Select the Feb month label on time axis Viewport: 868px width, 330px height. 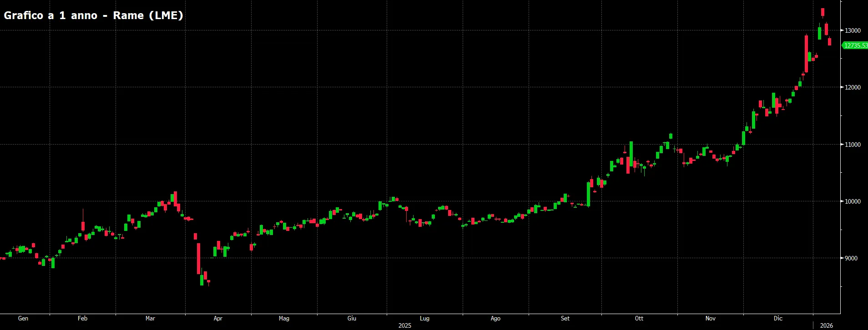[82, 318]
